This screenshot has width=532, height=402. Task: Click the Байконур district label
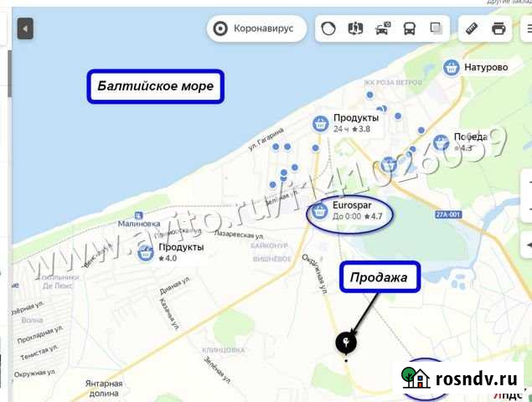[x=269, y=245]
